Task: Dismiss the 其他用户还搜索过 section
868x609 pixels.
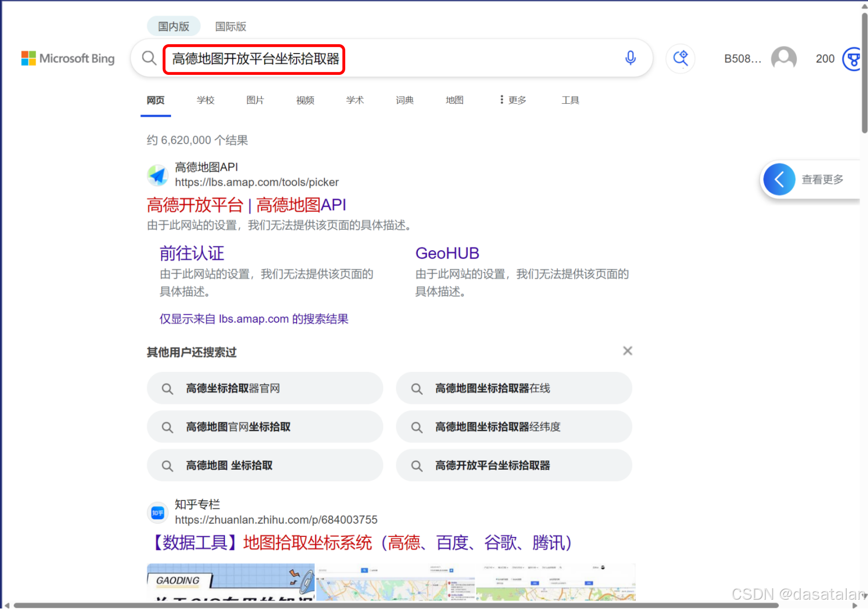Action: pyautogui.click(x=628, y=351)
